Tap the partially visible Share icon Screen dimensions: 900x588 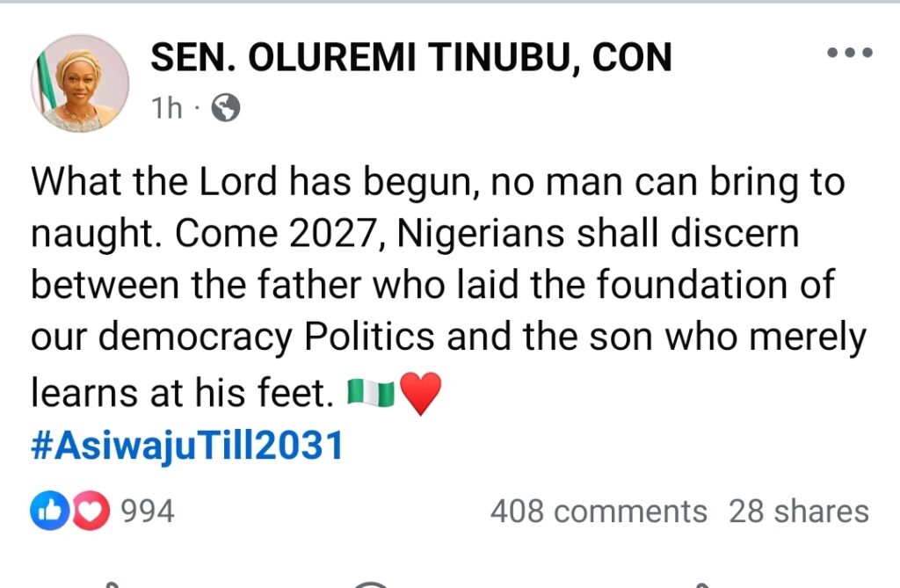tap(703, 584)
